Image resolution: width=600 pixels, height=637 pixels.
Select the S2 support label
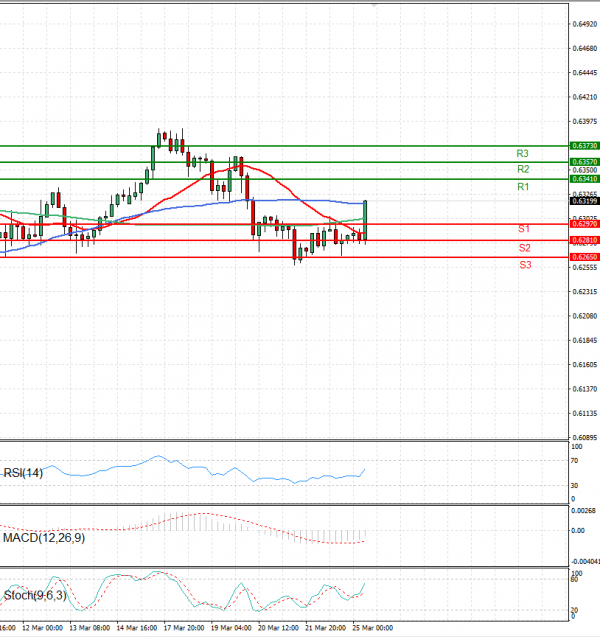point(525,248)
